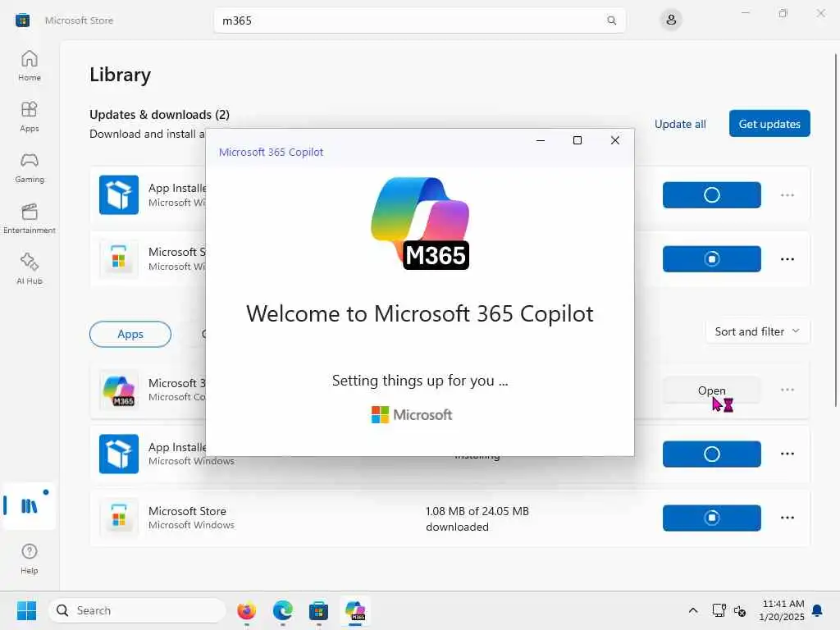Open the Entertainment section in sidebar
The image size is (840, 630).
pyautogui.click(x=30, y=218)
